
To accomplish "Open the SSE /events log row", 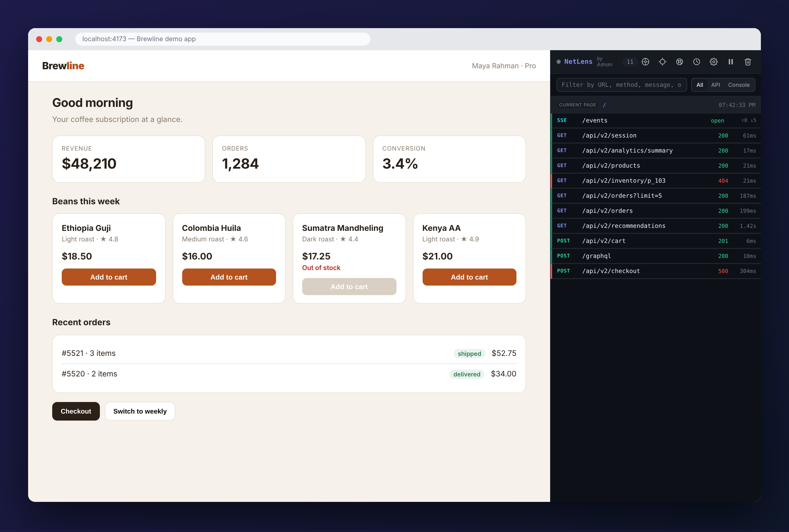I will tap(655, 120).
